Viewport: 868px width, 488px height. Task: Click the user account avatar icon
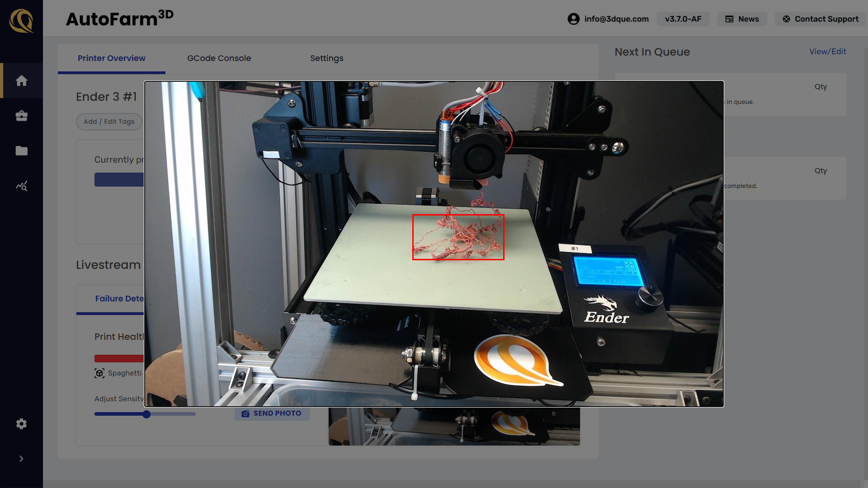click(x=573, y=19)
